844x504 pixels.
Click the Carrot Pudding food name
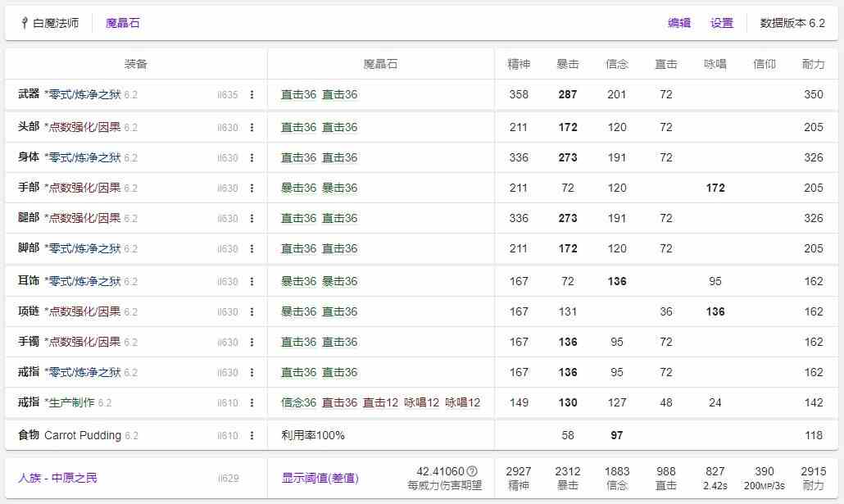click(82, 435)
